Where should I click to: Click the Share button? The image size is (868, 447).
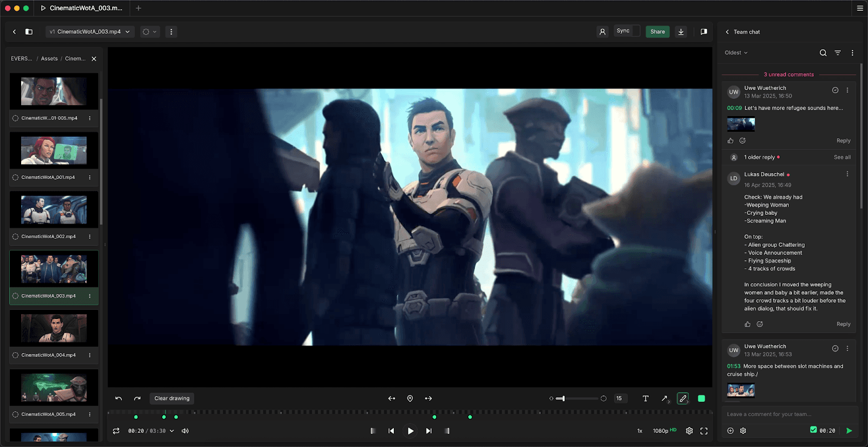[x=658, y=31]
